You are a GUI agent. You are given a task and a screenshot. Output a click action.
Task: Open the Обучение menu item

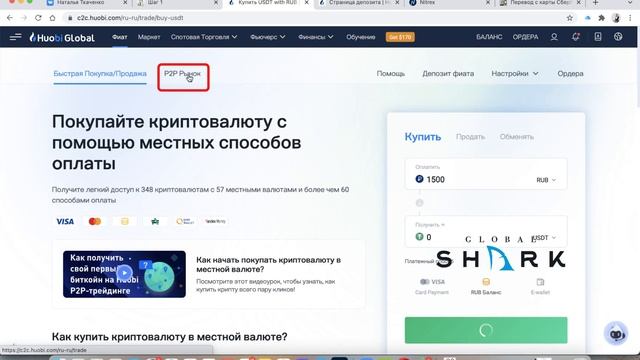point(360,37)
